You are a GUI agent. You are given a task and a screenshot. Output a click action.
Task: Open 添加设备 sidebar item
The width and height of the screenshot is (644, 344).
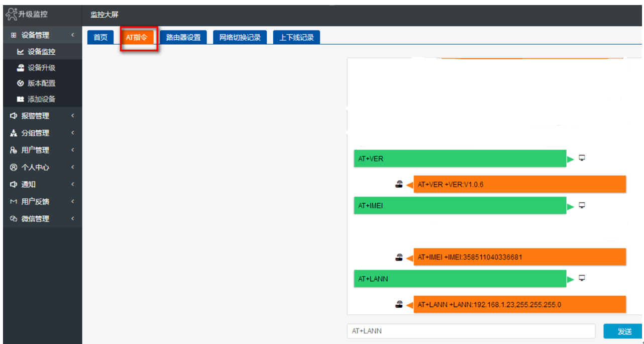point(41,99)
